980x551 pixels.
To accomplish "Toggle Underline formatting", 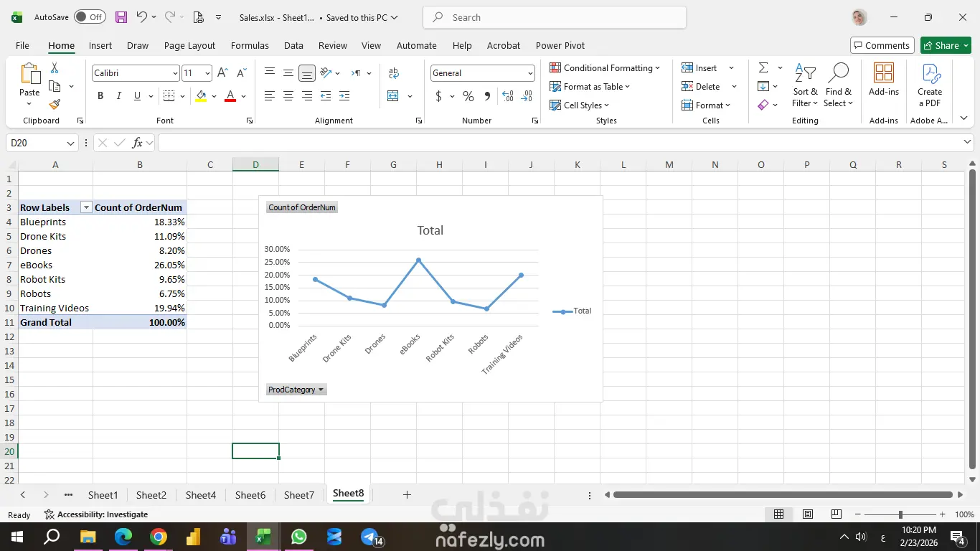I will coord(137,96).
